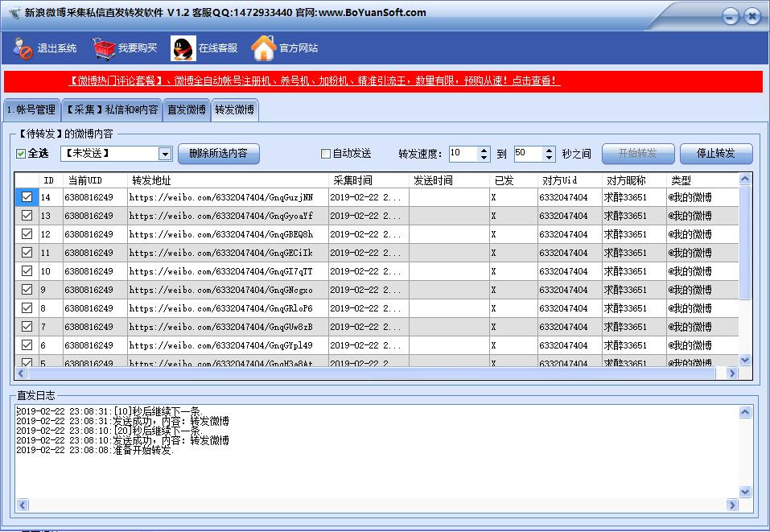Click URL ending GnqGI7qTT
Image resolution: width=770 pixels, height=532 pixels.
pos(221,271)
